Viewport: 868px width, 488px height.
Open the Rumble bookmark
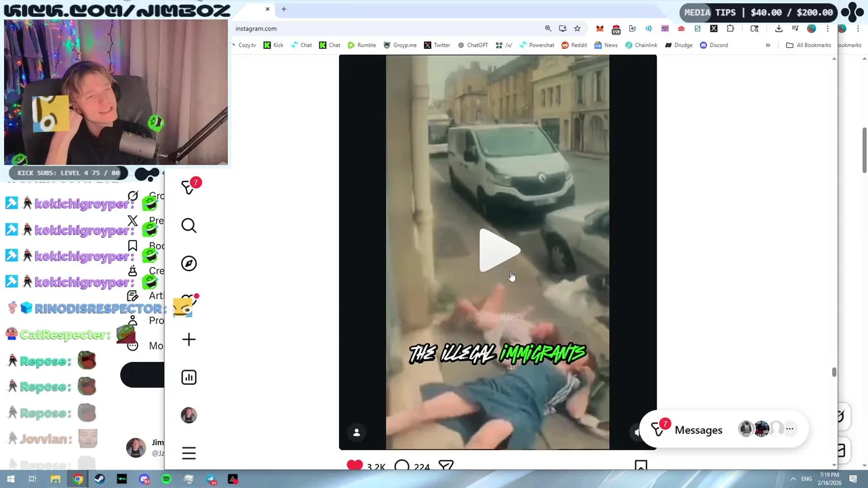(x=361, y=45)
